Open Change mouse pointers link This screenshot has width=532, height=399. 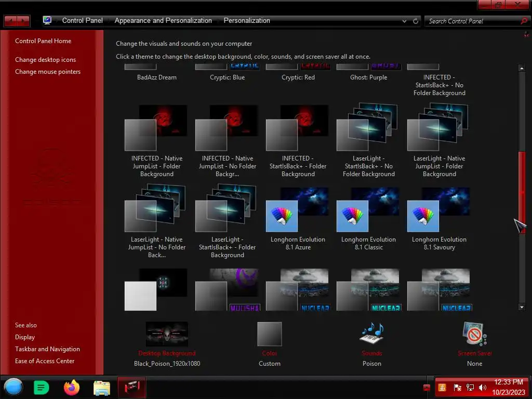[48, 72]
